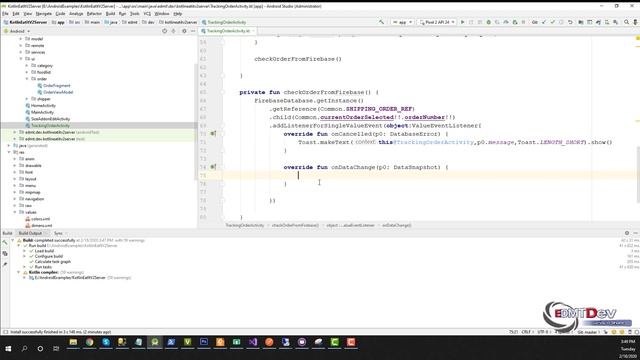
Task: Start debugging with the green bug icon
Action: tap(489, 22)
